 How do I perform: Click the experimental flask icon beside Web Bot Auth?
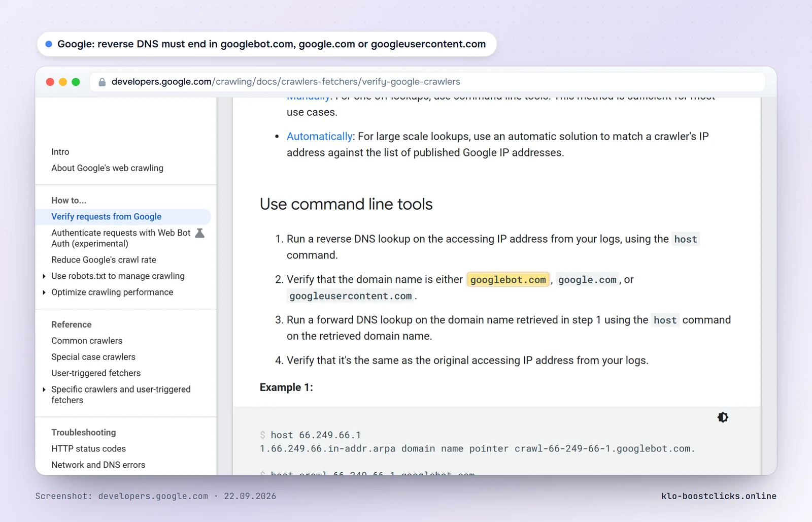(x=200, y=233)
